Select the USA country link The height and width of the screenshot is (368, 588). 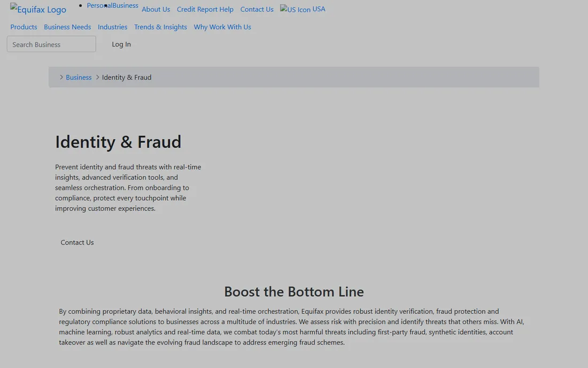(319, 9)
